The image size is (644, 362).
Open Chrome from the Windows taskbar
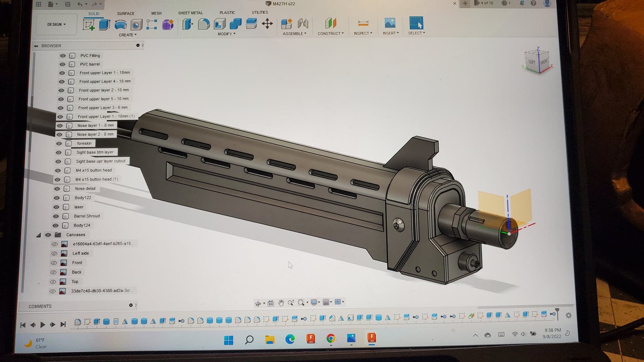[331, 338]
